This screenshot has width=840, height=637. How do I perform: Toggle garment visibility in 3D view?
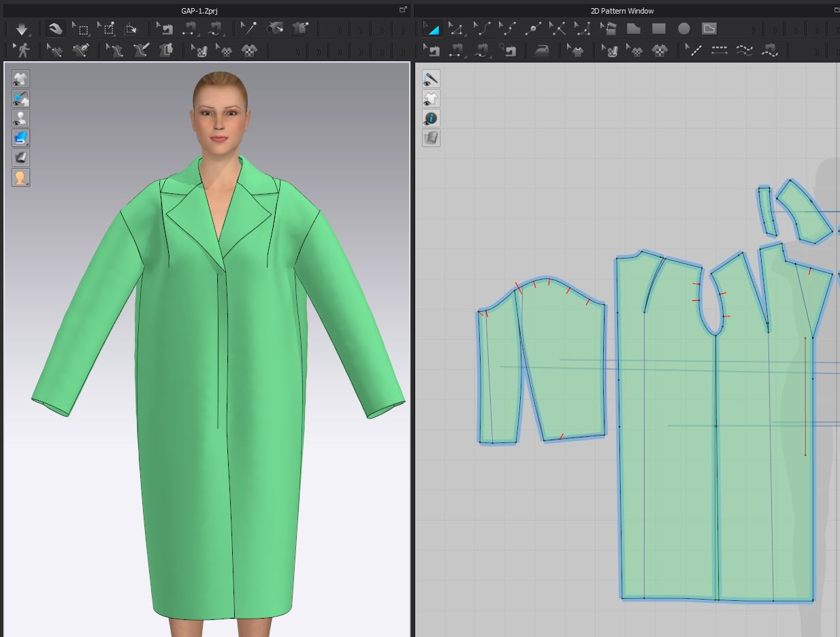(20, 79)
